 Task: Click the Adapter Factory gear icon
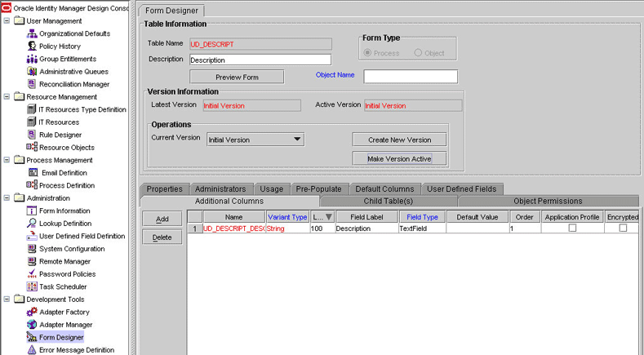tap(32, 312)
